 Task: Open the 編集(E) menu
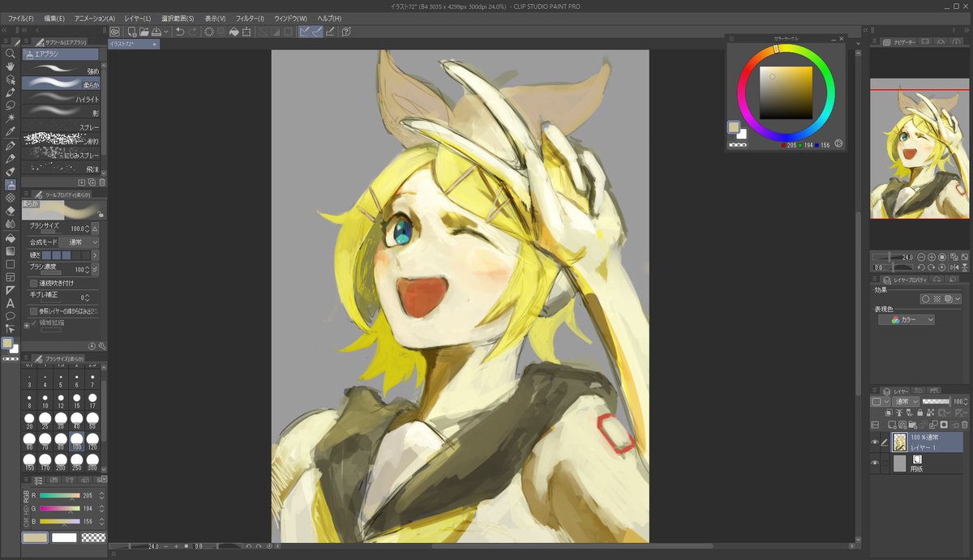[54, 18]
